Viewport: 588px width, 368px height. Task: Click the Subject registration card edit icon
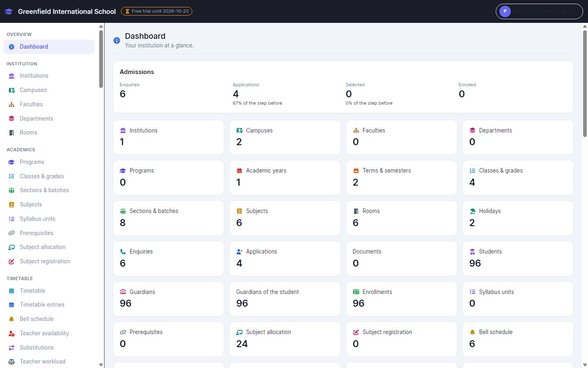coord(356,332)
